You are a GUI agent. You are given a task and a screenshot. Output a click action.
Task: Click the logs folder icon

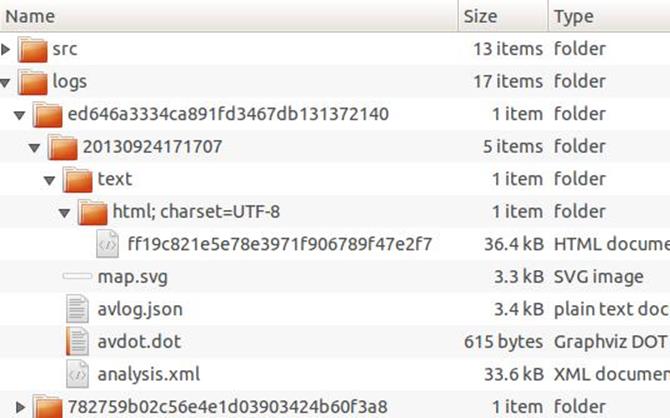(32, 81)
